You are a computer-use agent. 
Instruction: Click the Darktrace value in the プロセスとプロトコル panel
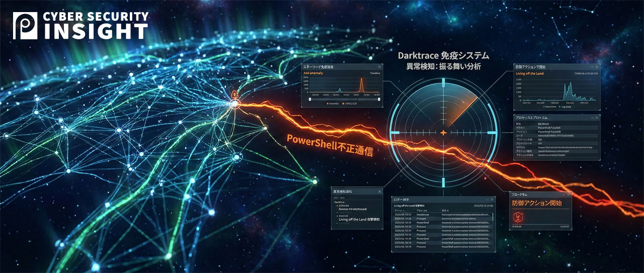click(x=543, y=123)
